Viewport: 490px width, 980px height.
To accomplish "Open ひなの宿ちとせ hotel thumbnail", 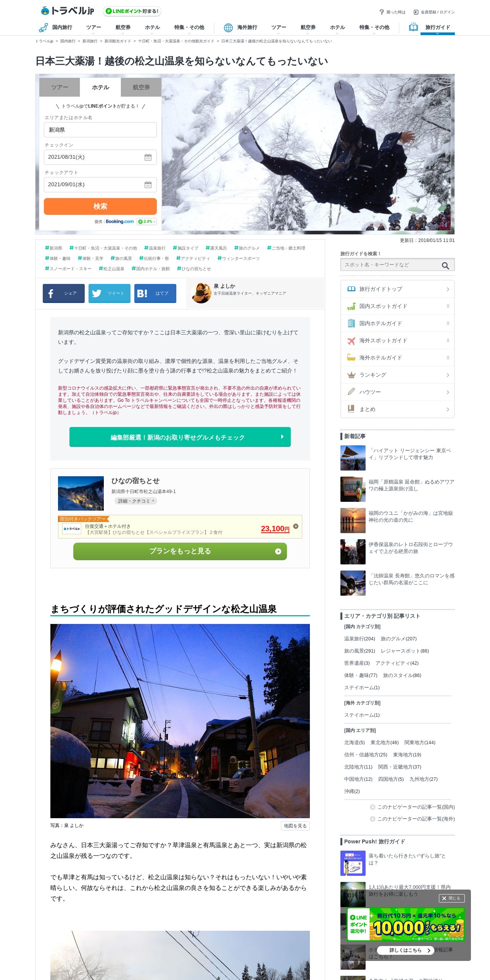I will (81, 493).
